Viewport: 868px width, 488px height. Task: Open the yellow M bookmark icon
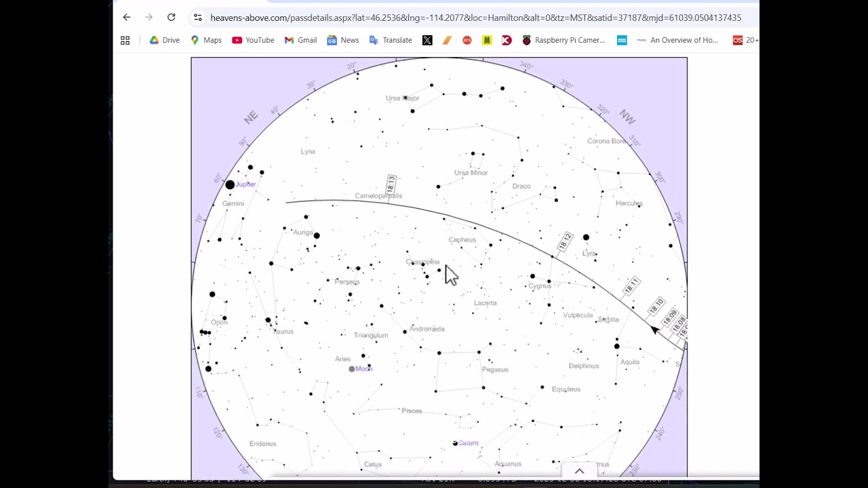(x=487, y=41)
